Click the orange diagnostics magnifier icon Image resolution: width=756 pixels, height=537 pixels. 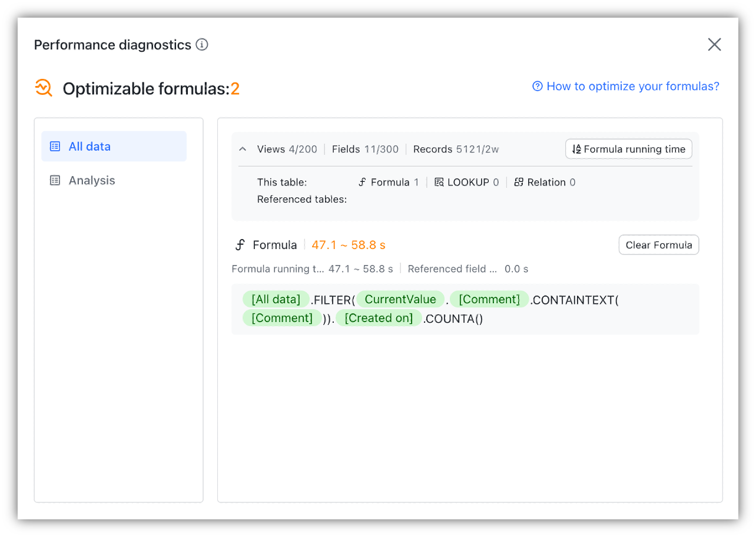[43, 87]
